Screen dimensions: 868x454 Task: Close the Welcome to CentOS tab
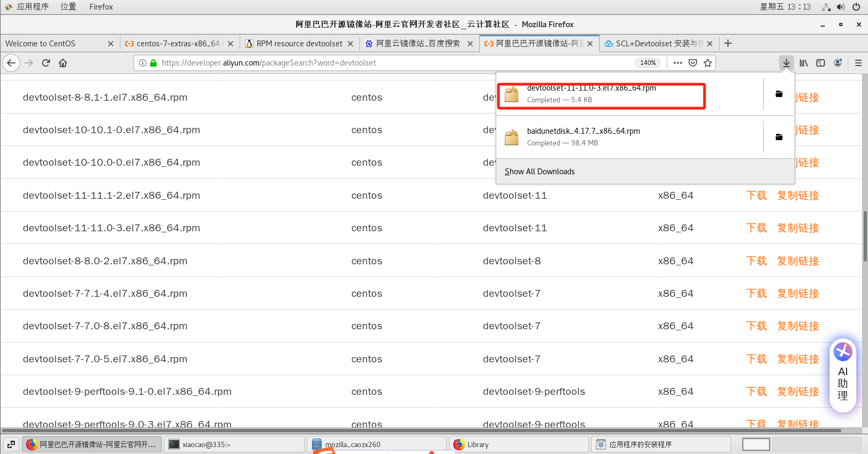click(111, 44)
